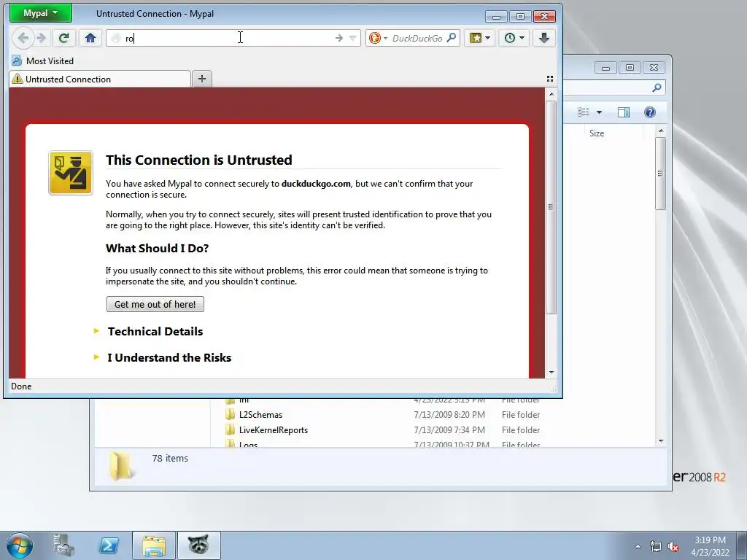Click the Explorer list scrollbar up arrow
Image resolution: width=747 pixels, height=560 pixels.
point(661,131)
